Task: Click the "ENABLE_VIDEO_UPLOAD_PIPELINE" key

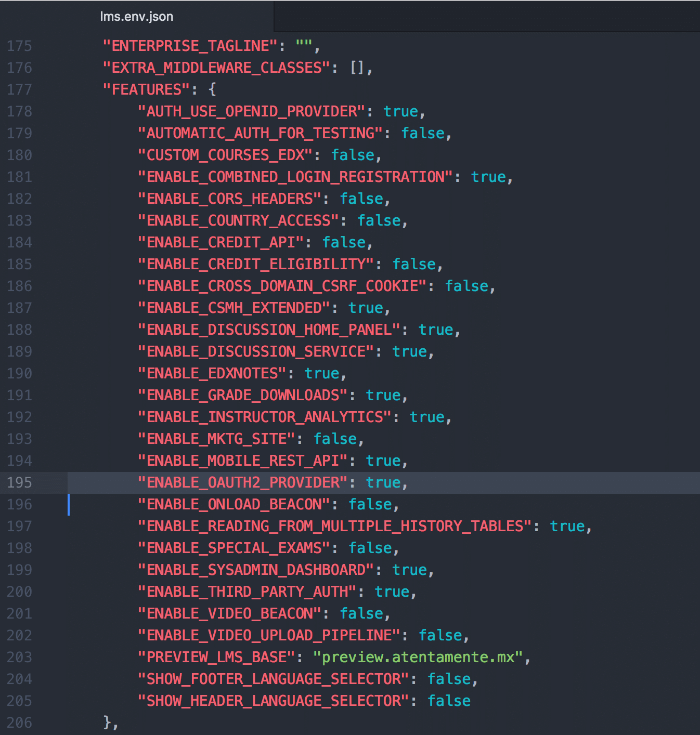Action: pos(270,635)
